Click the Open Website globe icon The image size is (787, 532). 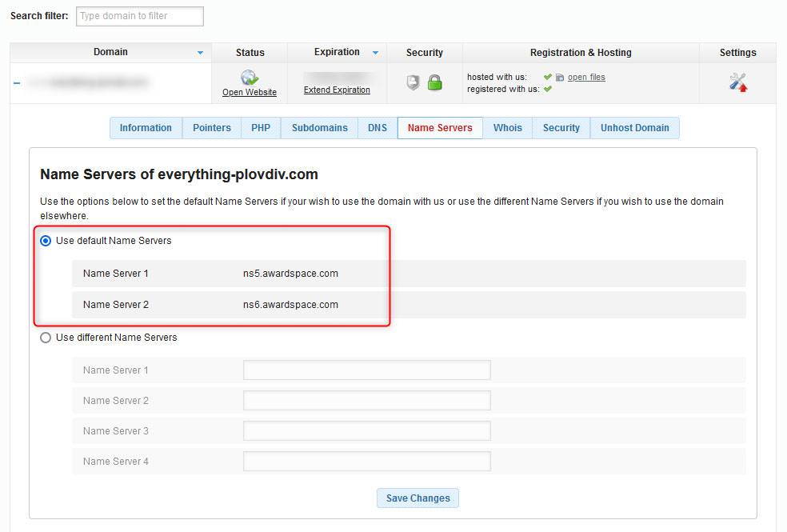249,78
